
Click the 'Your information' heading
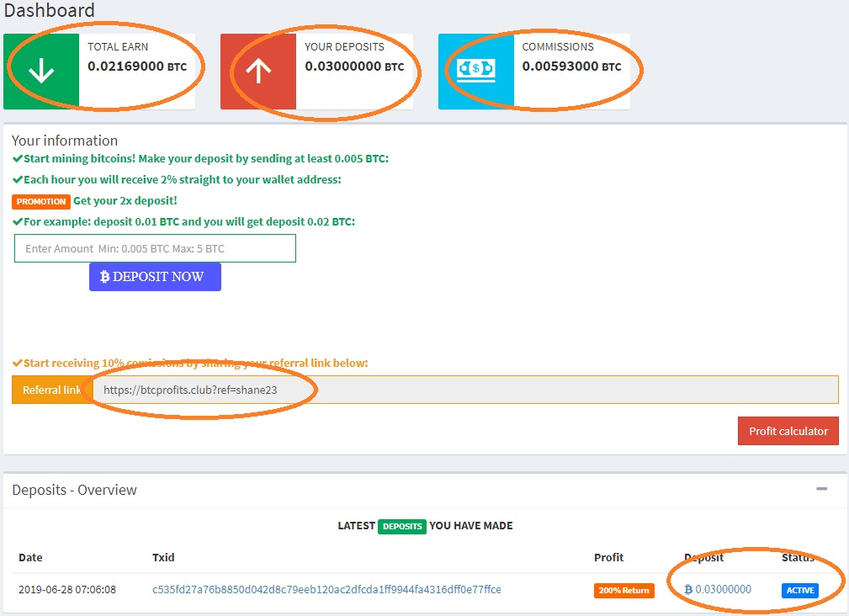click(x=65, y=141)
